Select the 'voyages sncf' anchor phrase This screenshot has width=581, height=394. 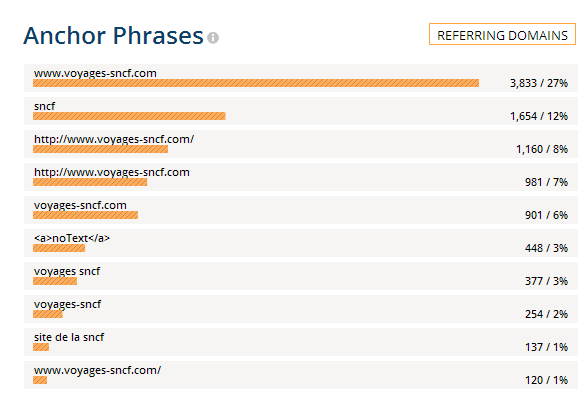[67, 271]
